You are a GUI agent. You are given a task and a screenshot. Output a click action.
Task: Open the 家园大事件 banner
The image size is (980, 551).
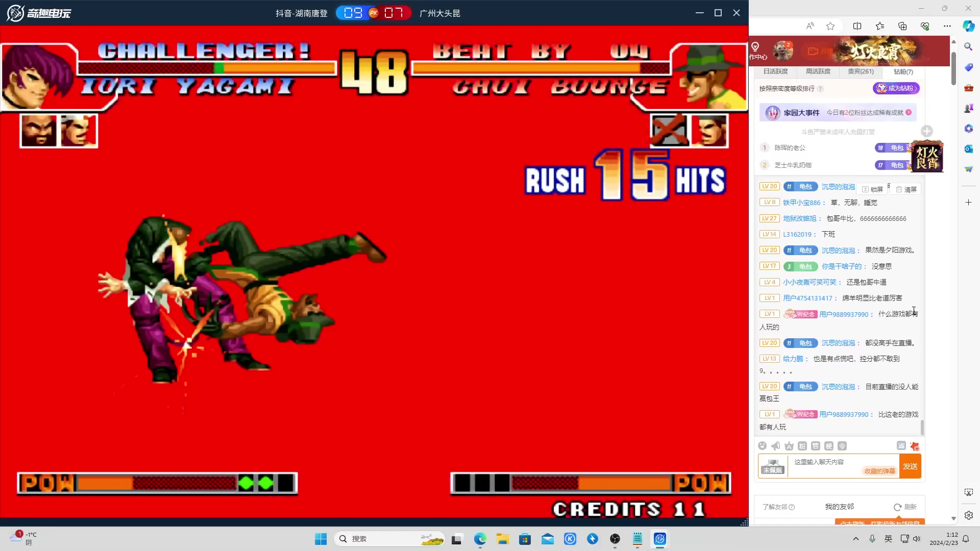click(x=838, y=113)
